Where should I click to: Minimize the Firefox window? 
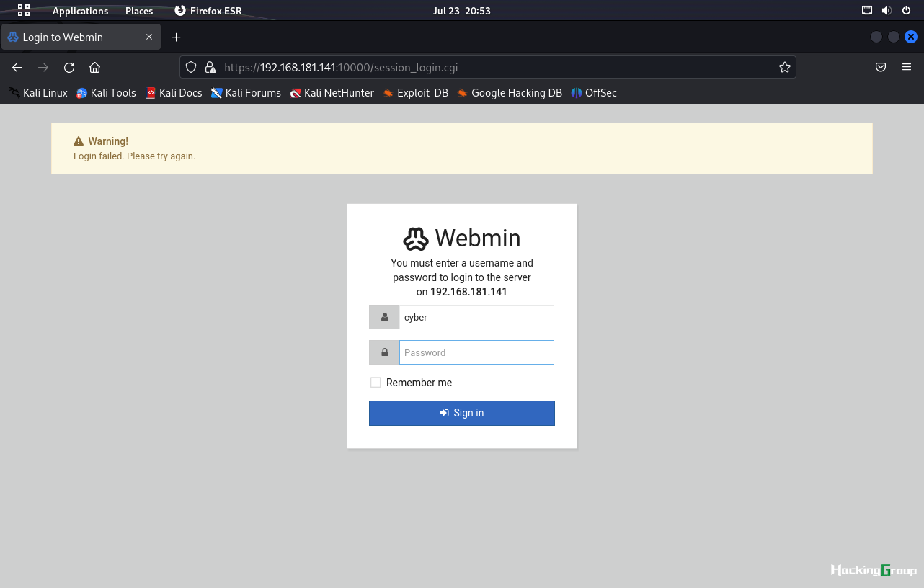pyautogui.click(x=876, y=37)
